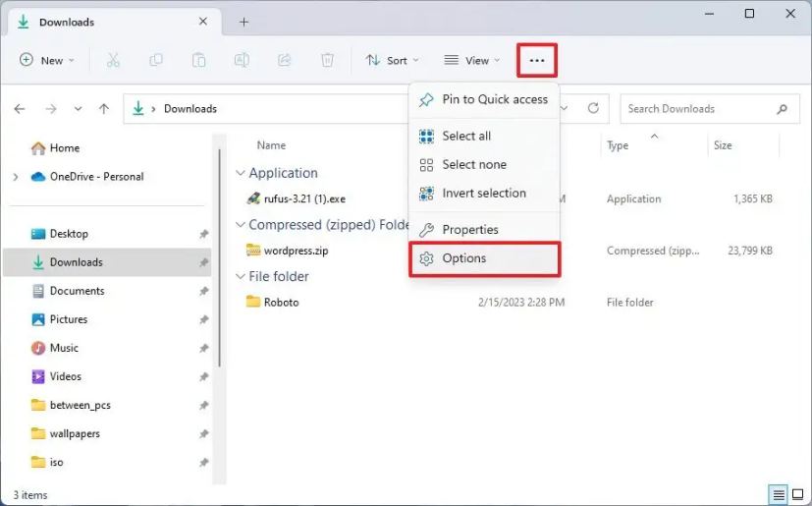Choose Options from menu
This screenshot has height=506, width=812.
coord(484,258)
